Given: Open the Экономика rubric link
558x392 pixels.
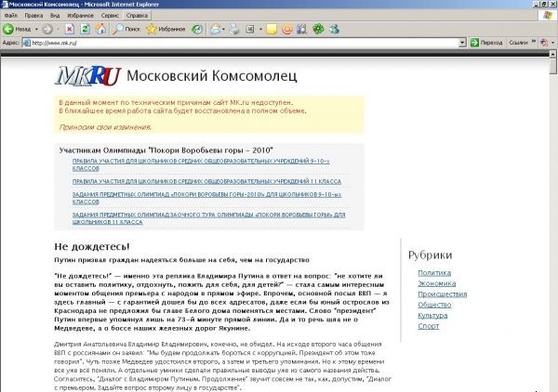Looking at the screenshot, I should 437,283.
